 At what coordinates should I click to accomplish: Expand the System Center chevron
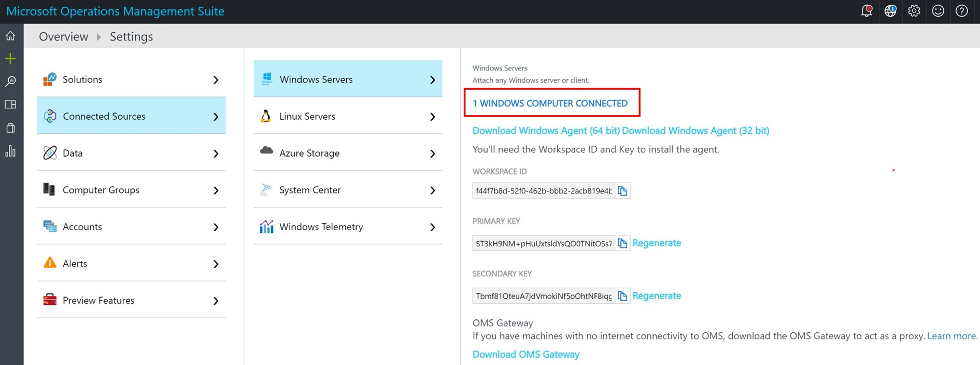[x=433, y=190]
